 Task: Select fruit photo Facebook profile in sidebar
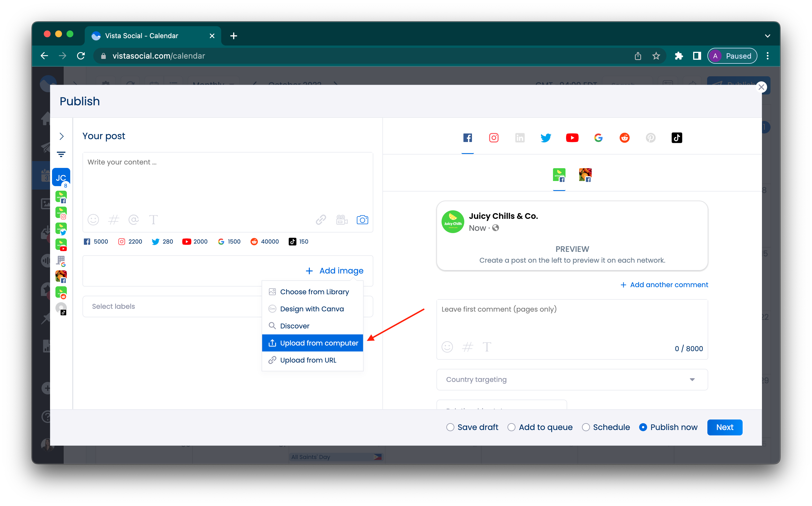61,277
